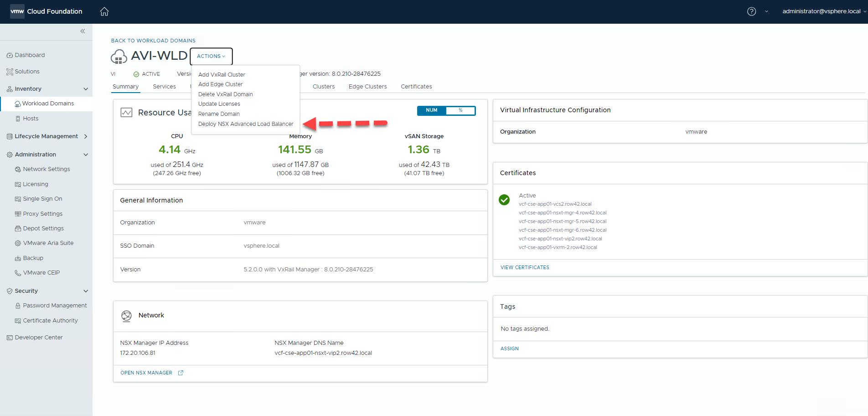Go to home via house icon
Image resolution: width=868 pixels, height=416 pixels.
(x=104, y=11)
